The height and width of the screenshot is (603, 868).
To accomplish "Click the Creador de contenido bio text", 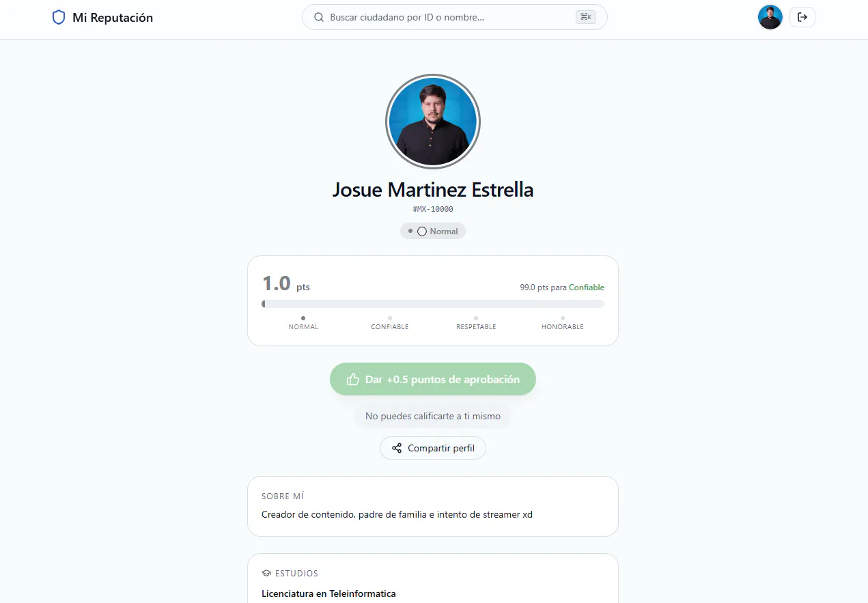I will click(397, 514).
